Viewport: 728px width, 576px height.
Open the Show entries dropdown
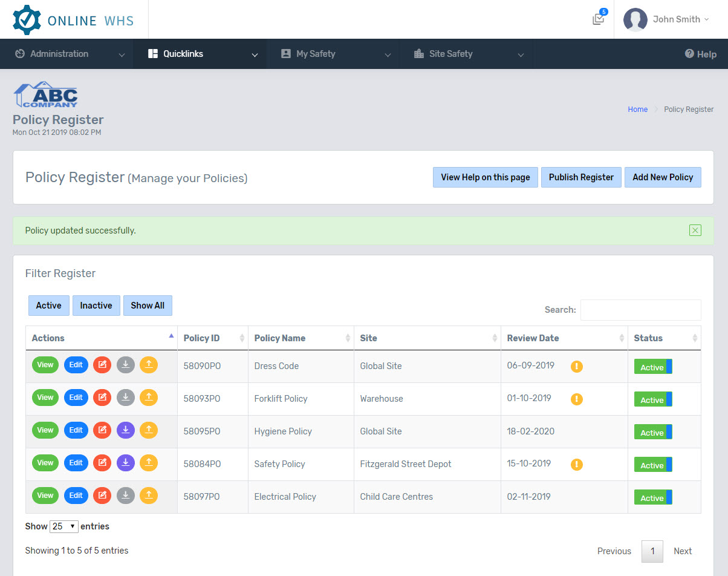63,526
